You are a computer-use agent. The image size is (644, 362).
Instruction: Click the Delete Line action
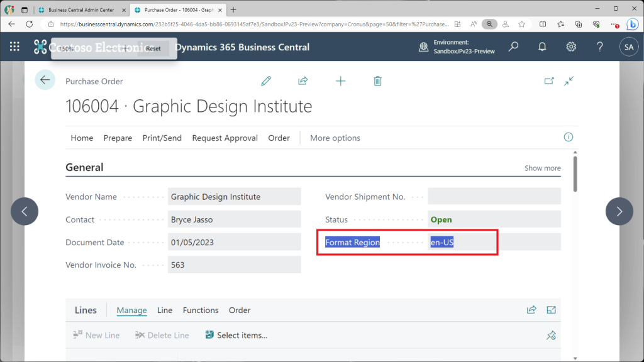tap(162, 336)
